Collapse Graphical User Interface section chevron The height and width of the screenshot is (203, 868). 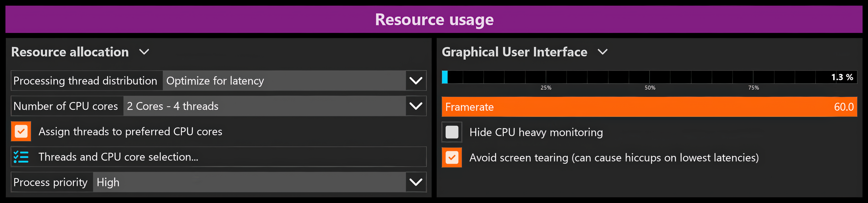(603, 52)
